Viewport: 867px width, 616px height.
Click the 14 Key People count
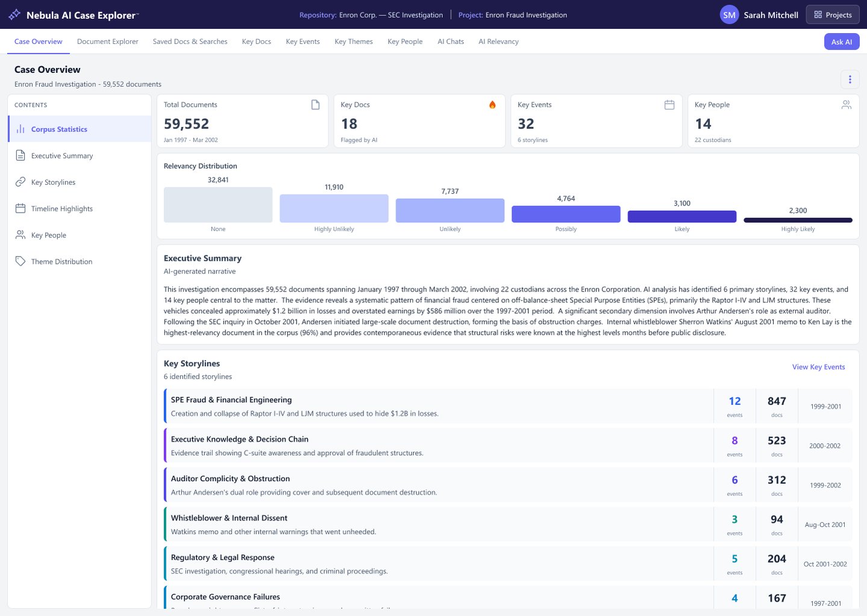click(703, 124)
